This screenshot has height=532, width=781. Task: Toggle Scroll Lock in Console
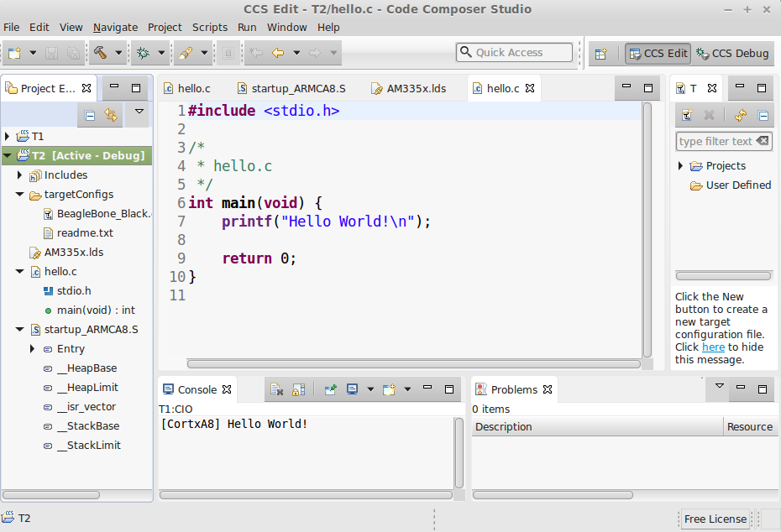coord(298,389)
